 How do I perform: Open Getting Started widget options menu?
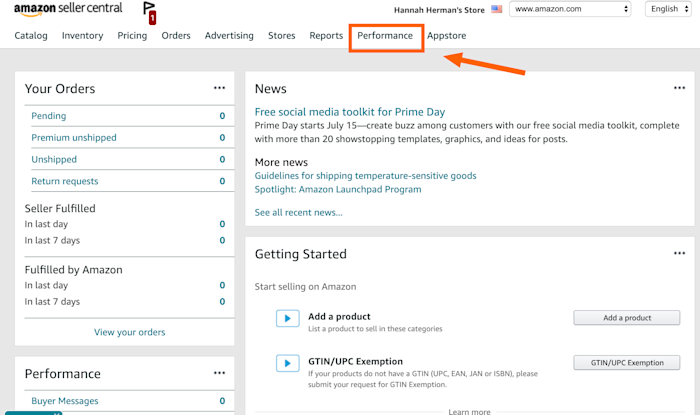pos(679,253)
